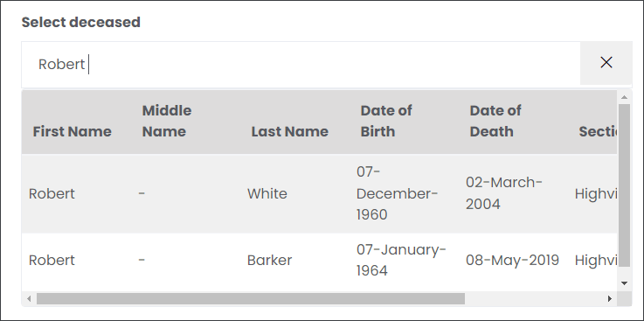This screenshot has height=321, width=644.
Task: Click the partially visible Section column header
Action: pyautogui.click(x=598, y=131)
